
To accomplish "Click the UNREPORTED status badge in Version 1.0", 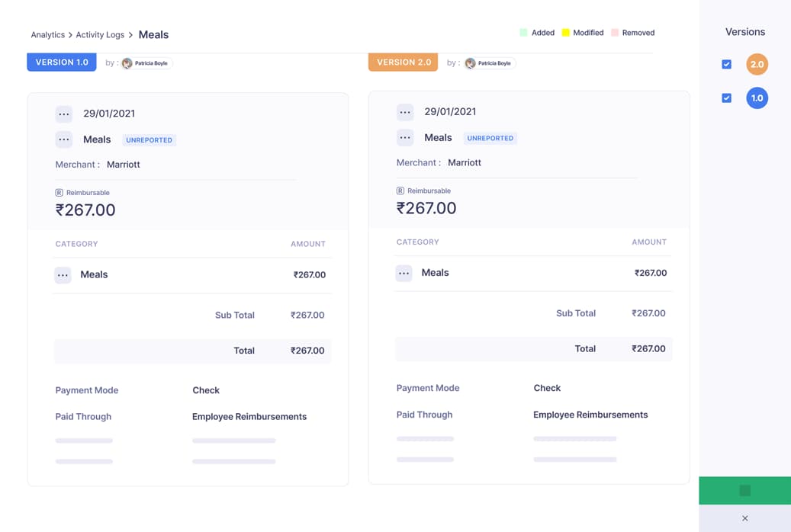I will (x=150, y=139).
